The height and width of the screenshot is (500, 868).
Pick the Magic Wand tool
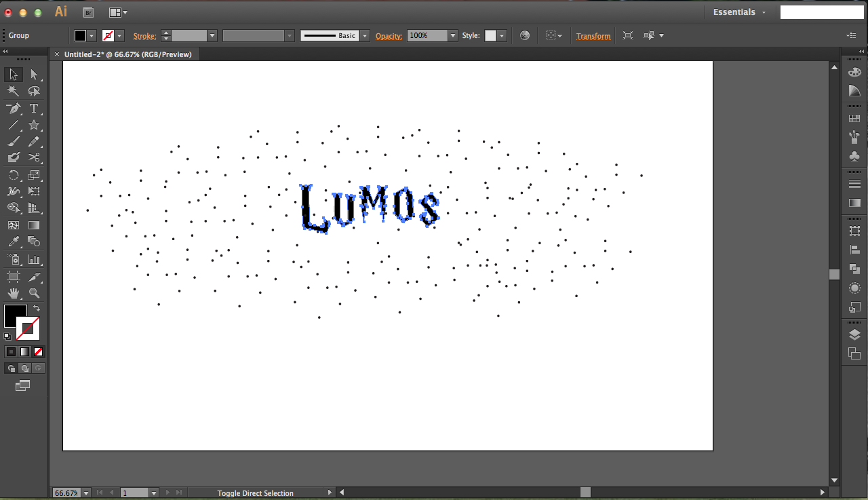[x=14, y=91]
